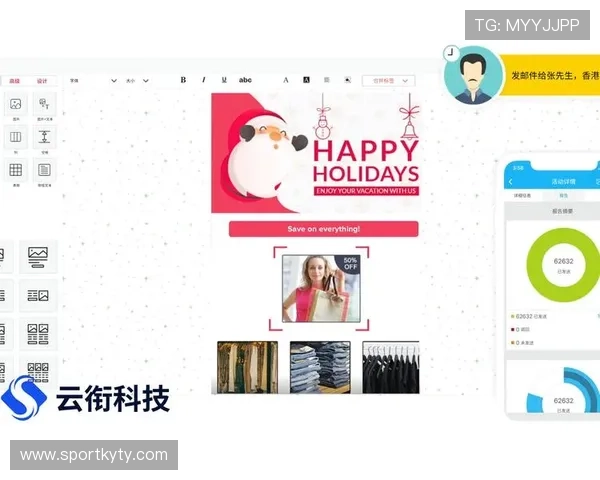Select the black shirts rack photo
This screenshot has height=480, width=600.
tap(391, 367)
